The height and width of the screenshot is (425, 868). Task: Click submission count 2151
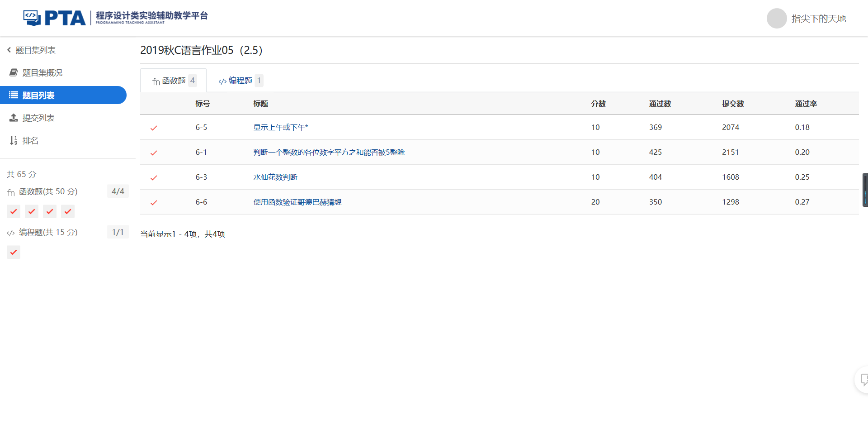tap(731, 152)
